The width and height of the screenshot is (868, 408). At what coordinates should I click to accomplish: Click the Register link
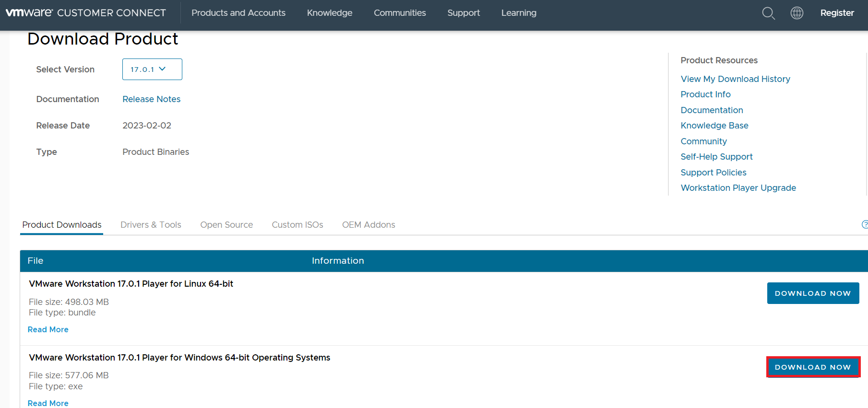coord(837,13)
